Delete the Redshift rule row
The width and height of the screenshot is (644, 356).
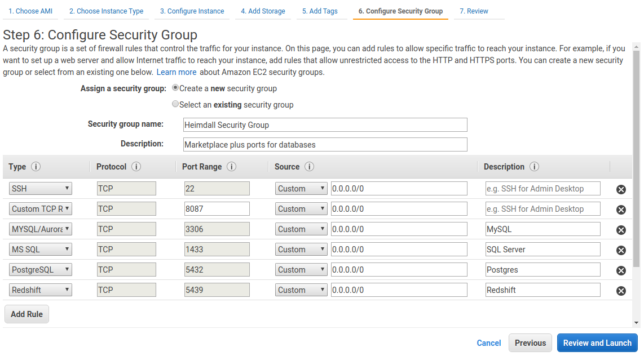point(621,291)
